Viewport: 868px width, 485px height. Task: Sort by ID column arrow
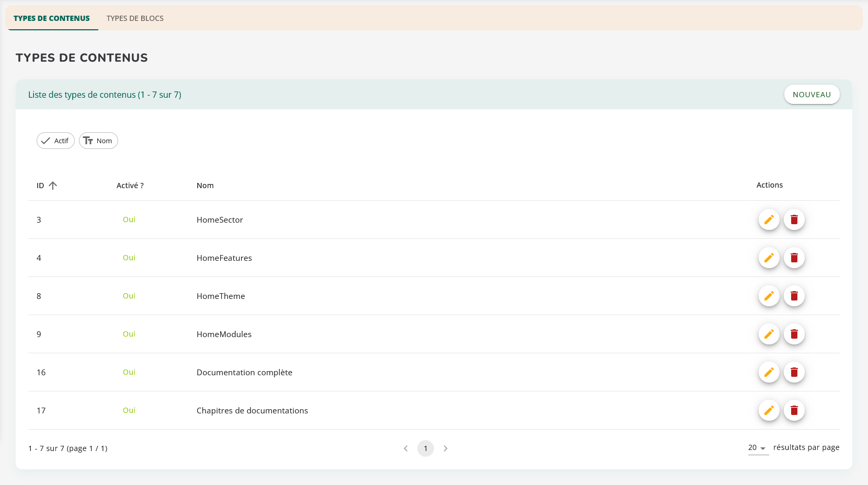(x=53, y=186)
